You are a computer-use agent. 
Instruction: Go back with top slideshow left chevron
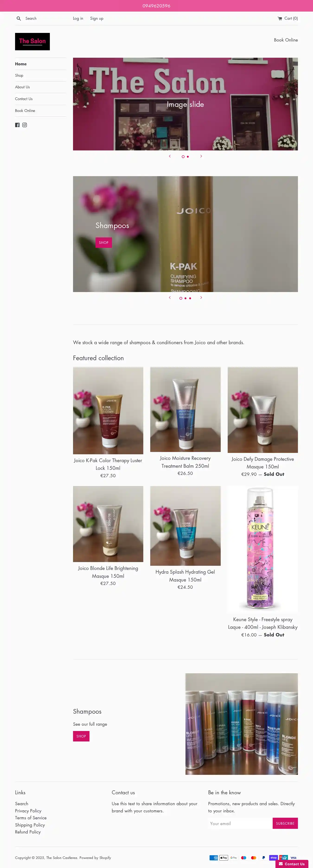(x=170, y=156)
